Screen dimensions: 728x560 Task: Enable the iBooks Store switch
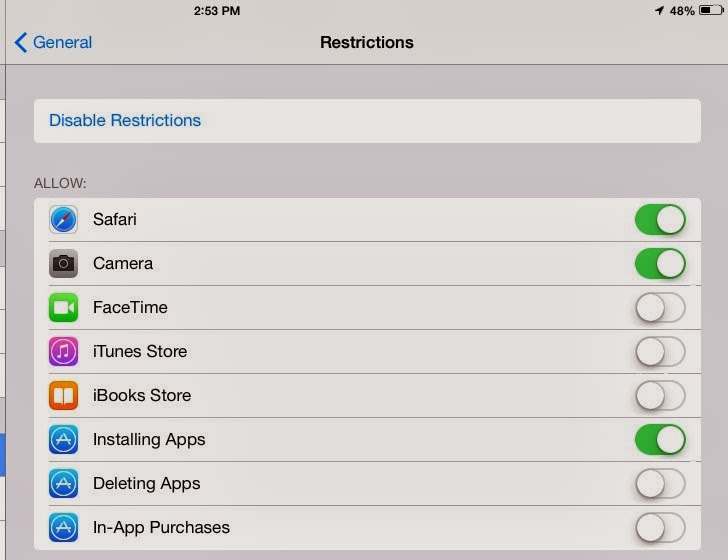click(x=660, y=395)
